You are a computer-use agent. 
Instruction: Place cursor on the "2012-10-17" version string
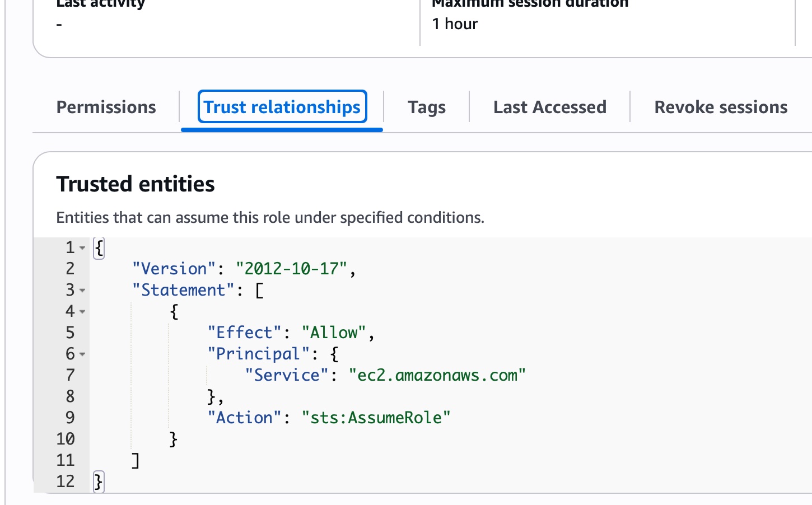291,269
